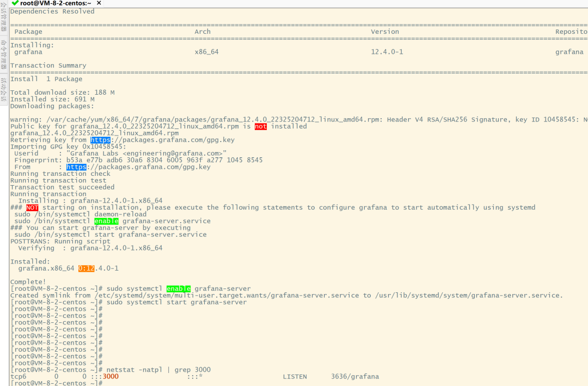
Task: Click the 'Arch' column header
Action: 203,32
